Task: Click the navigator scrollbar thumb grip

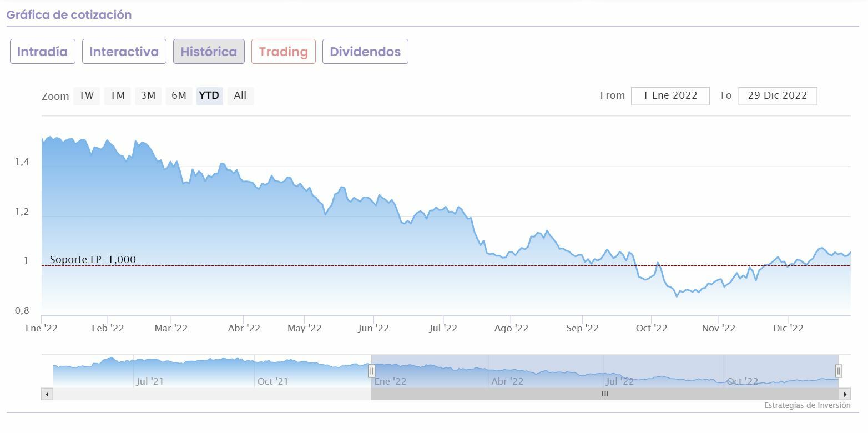Action: 605,394
